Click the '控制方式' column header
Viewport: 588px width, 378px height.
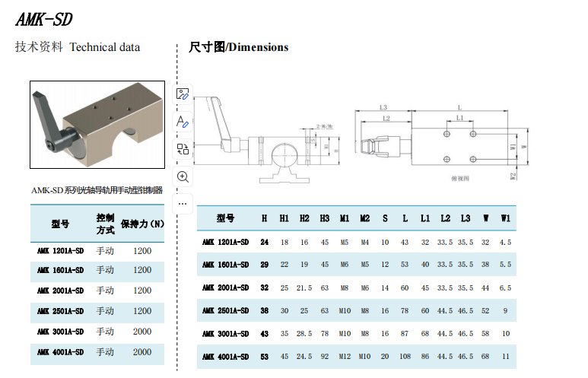[105, 224]
